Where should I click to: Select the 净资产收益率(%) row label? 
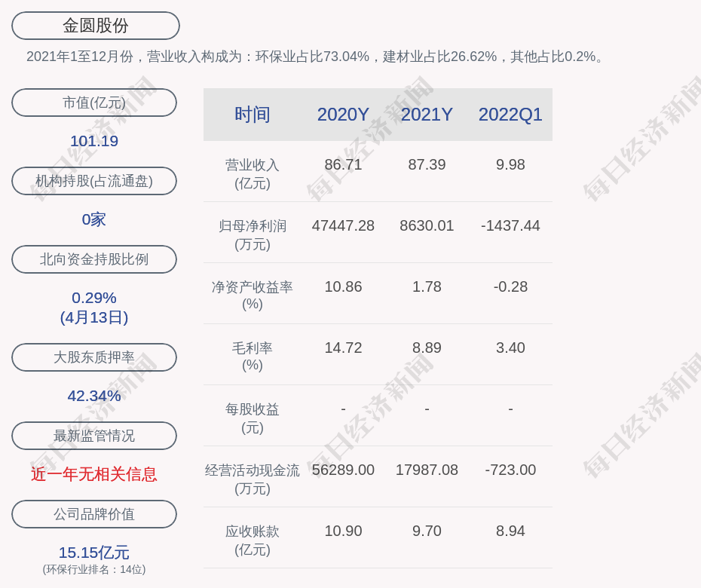(x=252, y=296)
